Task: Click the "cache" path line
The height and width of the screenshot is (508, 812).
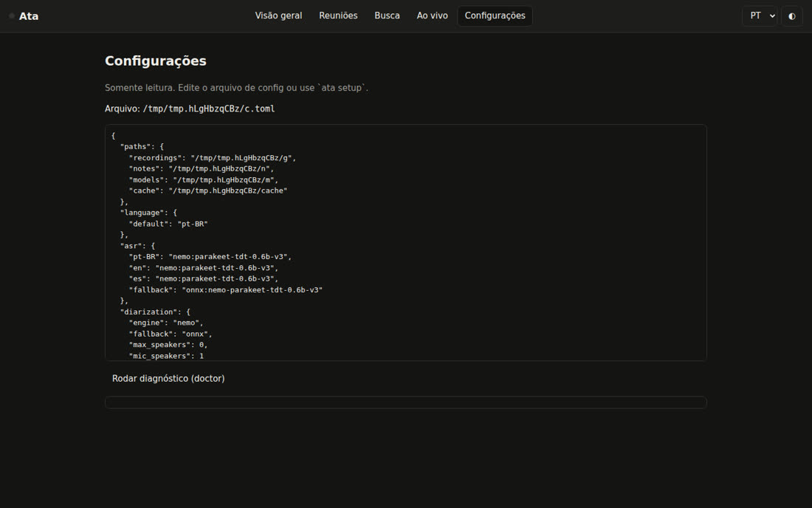Action: point(208,190)
